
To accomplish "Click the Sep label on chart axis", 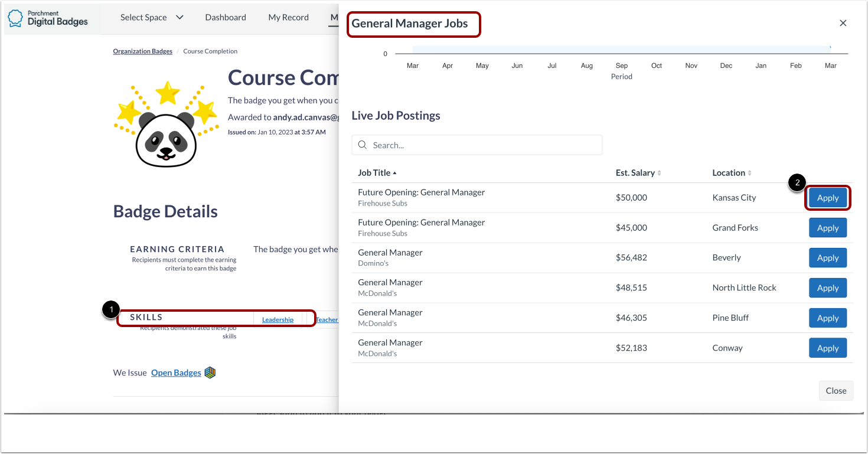I will (622, 66).
